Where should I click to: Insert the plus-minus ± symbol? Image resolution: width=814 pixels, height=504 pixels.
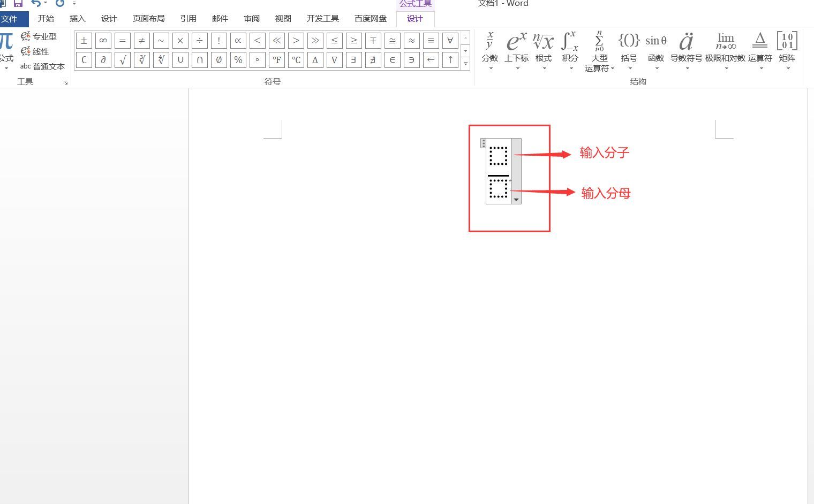[84, 41]
